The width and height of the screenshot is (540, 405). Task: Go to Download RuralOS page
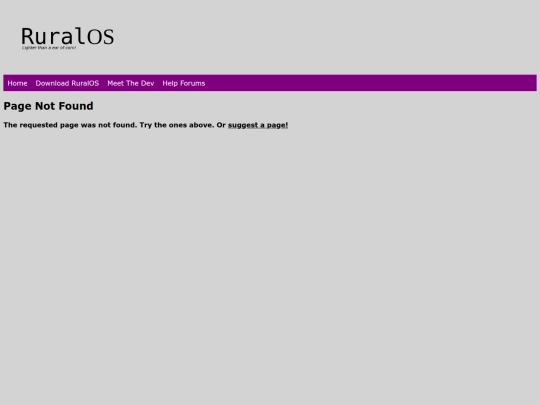pyautogui.click(x=67, y=83)
